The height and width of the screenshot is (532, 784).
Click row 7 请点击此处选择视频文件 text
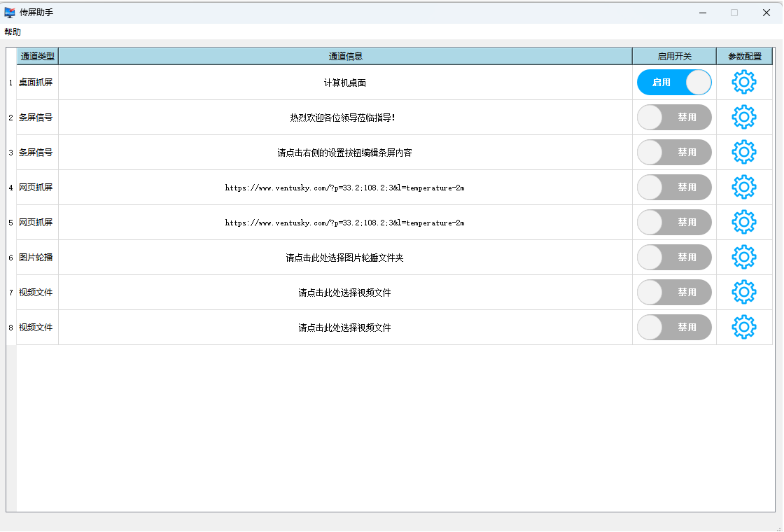[x=344, y=293]
